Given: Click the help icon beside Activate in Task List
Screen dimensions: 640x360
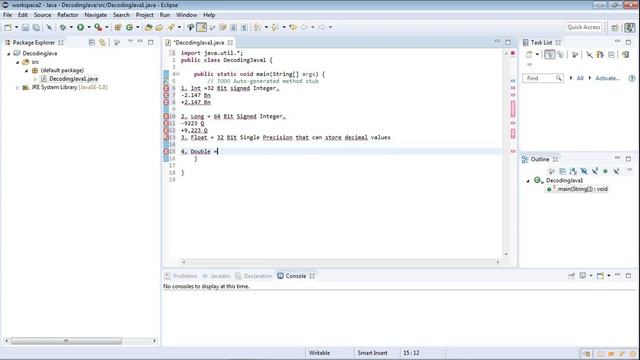Looking at the screenshot, I should coord(631,78).
